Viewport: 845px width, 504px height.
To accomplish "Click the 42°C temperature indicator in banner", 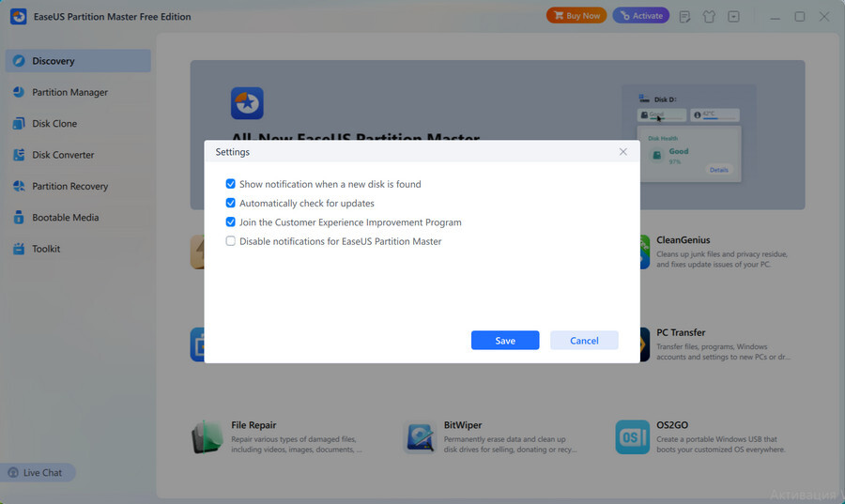I will pos(714,115).
